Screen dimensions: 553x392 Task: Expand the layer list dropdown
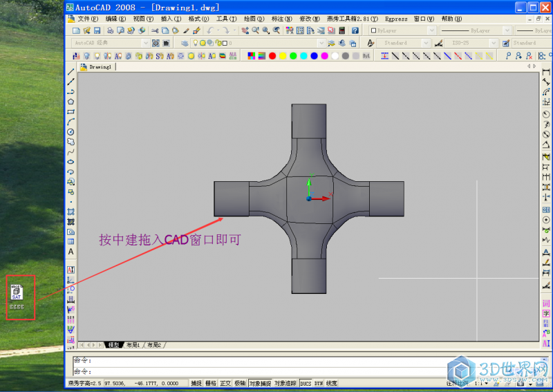coord(321,43)
